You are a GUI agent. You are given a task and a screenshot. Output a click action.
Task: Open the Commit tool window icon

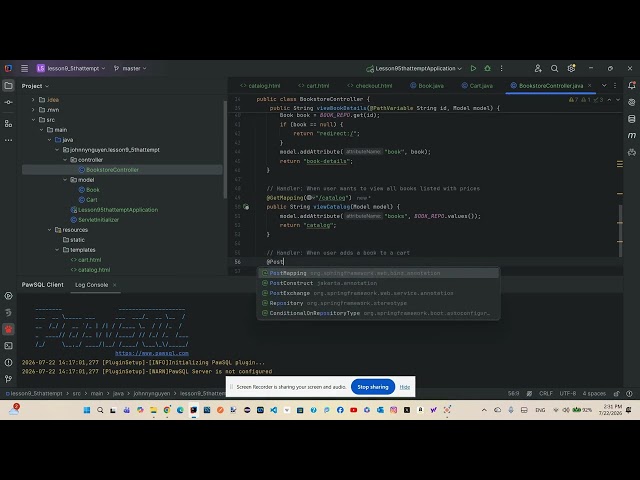[x=8, y=102]
